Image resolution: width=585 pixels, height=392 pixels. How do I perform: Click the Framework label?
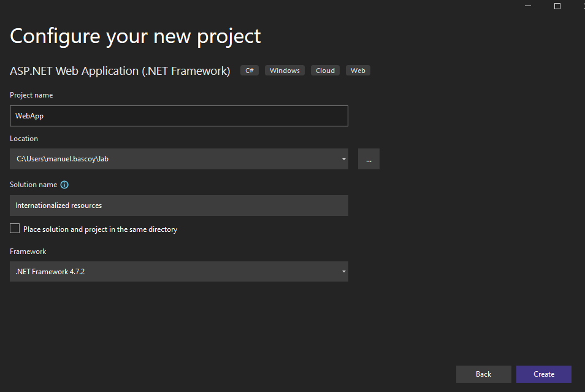click(x=28, y=252)
